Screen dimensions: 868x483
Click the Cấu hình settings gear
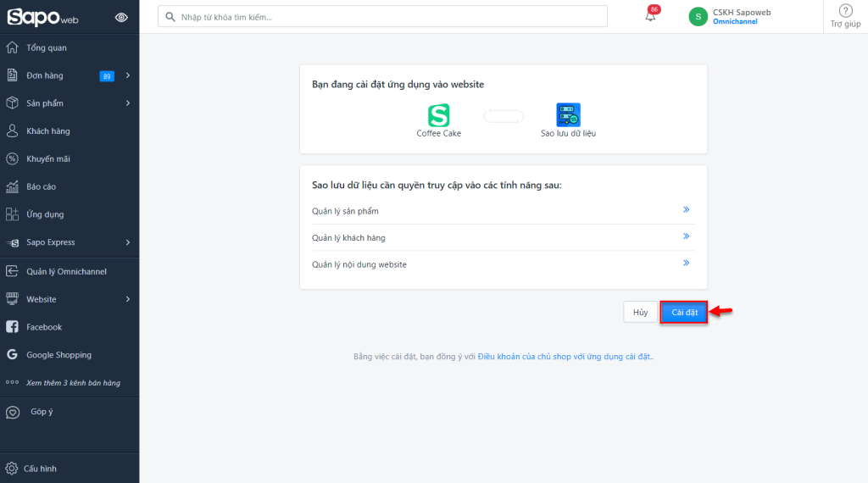pos(12,469)
